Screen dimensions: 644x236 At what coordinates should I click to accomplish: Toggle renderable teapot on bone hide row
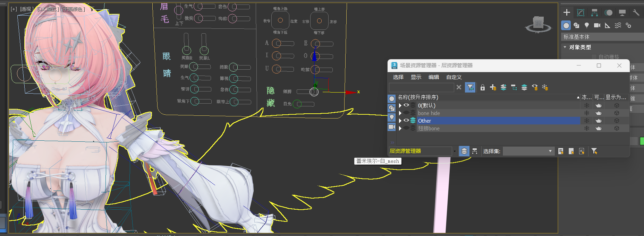599,113
